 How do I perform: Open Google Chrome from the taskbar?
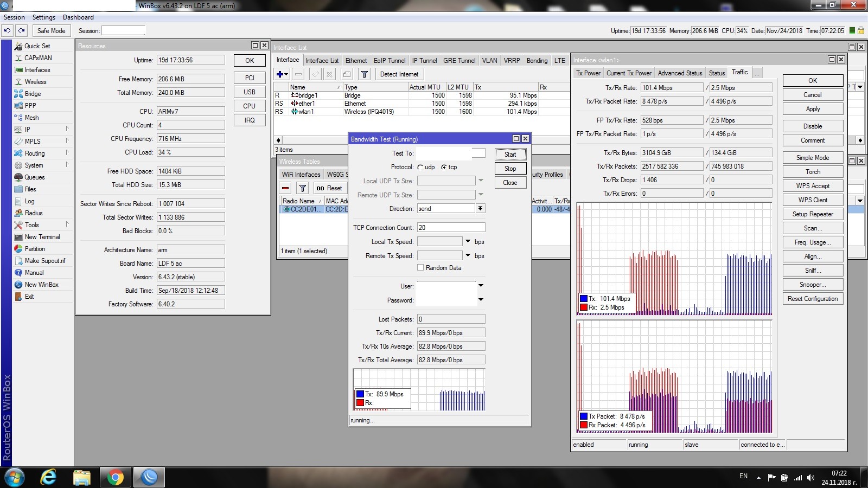(115, 477)
